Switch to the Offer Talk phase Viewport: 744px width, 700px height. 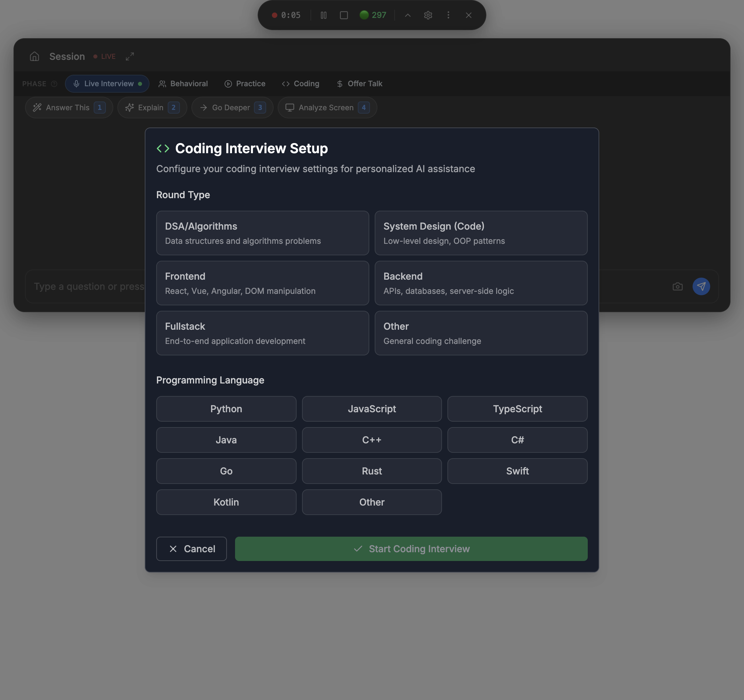pos(359,84)
